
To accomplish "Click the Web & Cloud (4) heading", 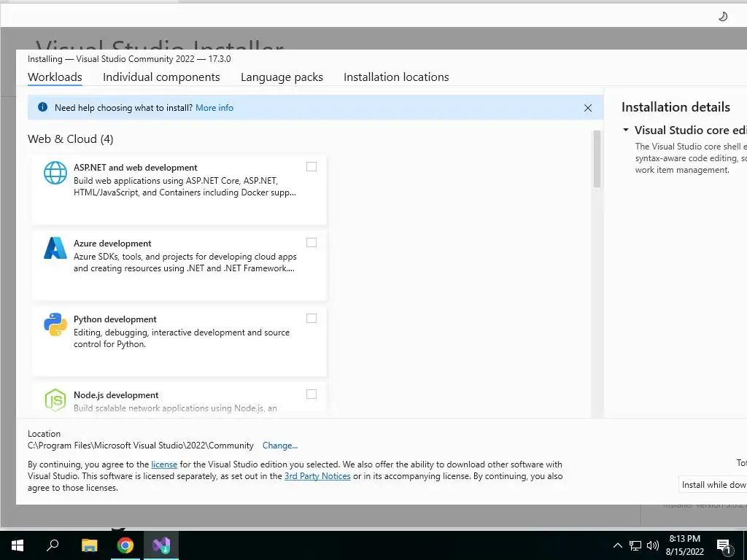I will [x=71, y=139].
